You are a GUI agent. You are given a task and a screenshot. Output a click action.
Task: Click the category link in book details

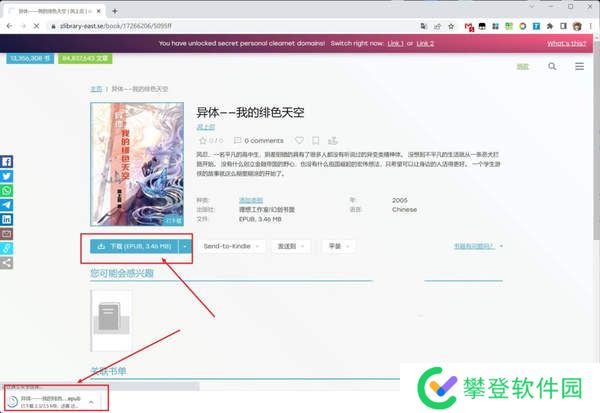tap(251, 200)
